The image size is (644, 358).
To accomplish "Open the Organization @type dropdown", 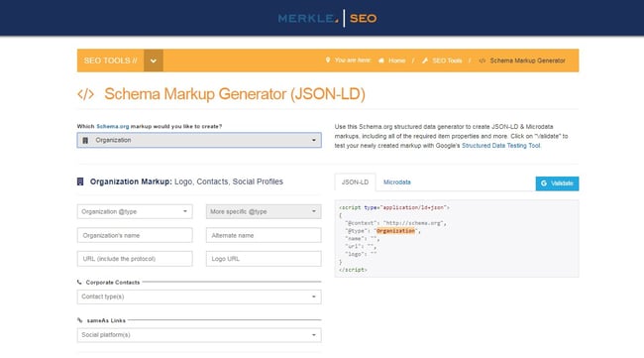I will click(135, 211).
